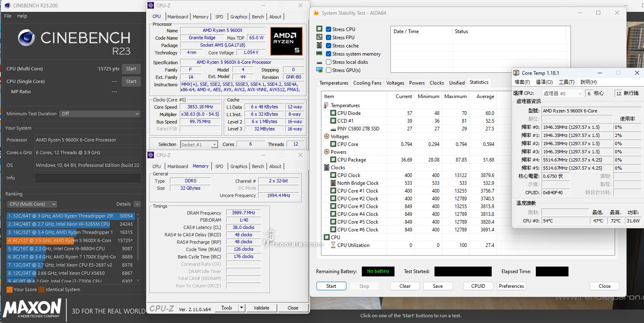
Task: Open the CPU (Multi Core) ranking dropdown
Action: [x=32, y=204]
